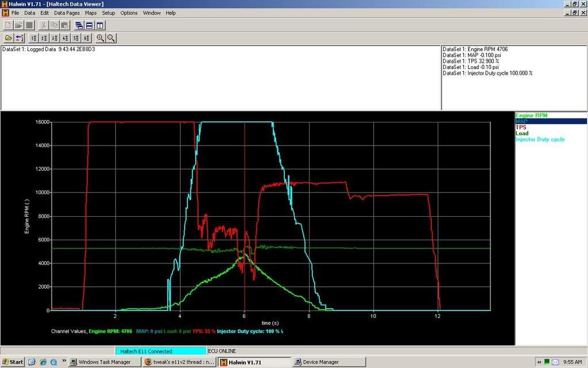Click the tile windows horizontally icon
Image resolution: width=588 pixels, height=368 pixels.
90,25
